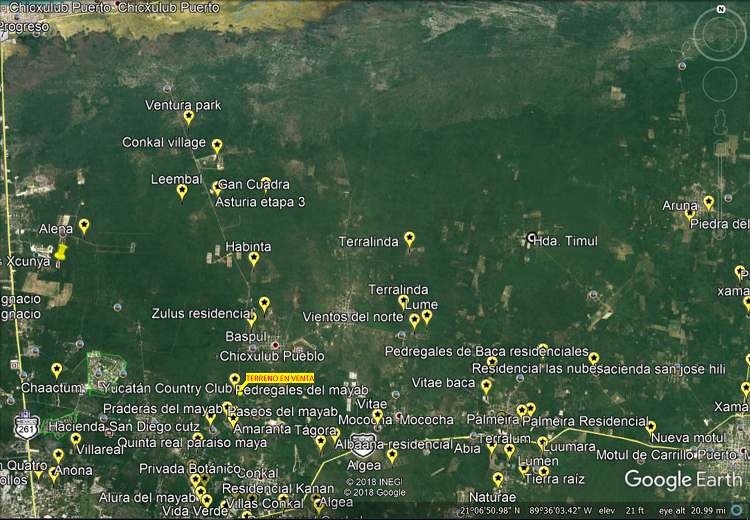Select the Street View pegman icon
750x520 pixels.
coord(720,122)
